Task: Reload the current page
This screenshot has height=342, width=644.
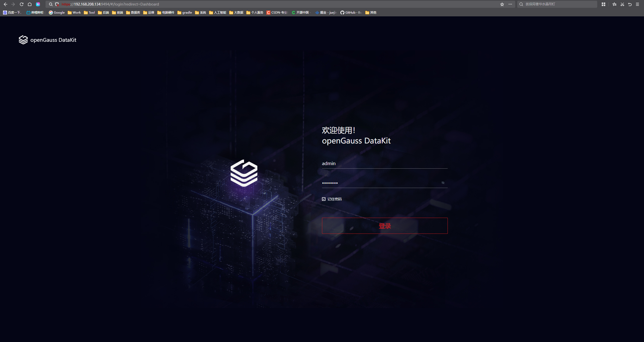Action: (x=21, y=4)
